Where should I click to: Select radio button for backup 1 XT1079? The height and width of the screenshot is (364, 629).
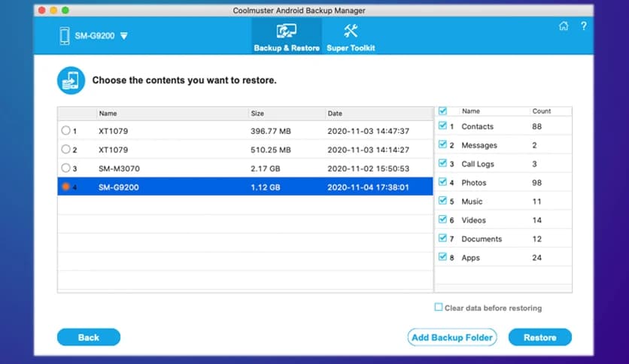click(65, 130)
